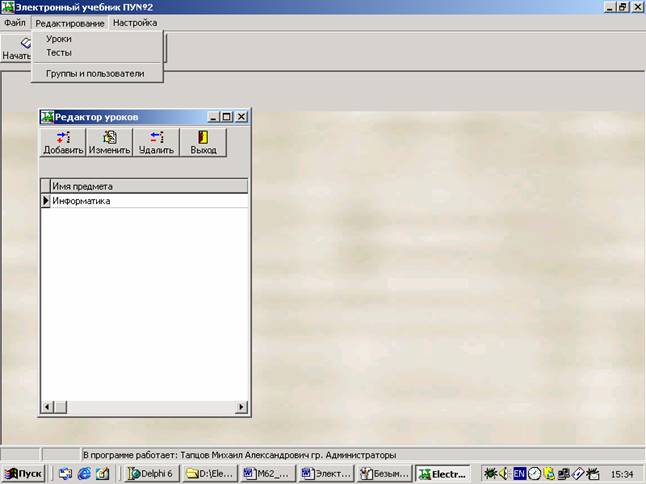Click the volume speaker icon in the system tray

pos(505,473)
